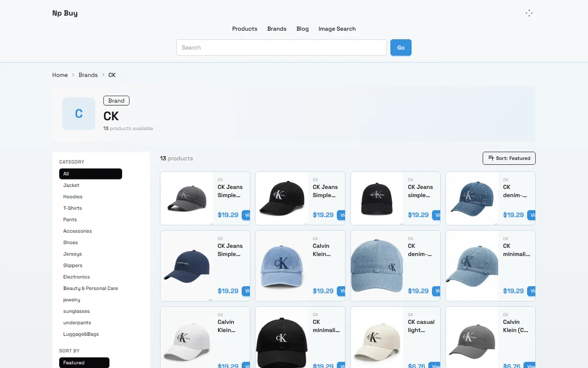
Task: Filter by Slippers category
Action: point(73,266)
